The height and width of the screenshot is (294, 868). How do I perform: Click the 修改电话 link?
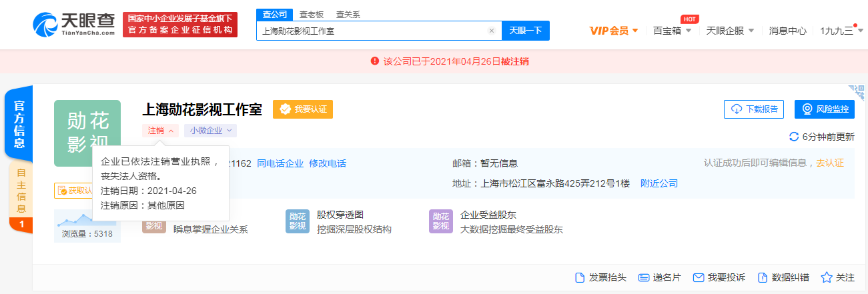coord(328,163)
